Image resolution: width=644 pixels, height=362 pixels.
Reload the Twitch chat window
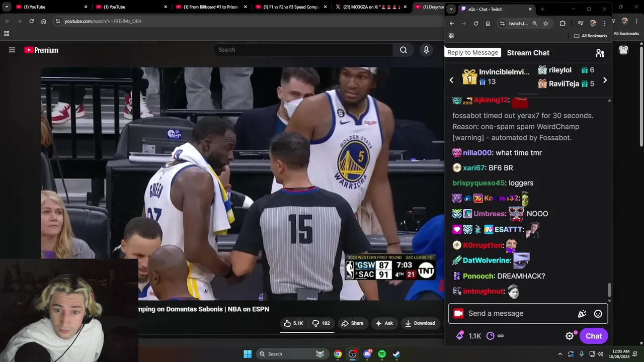pyautogui.click(x=475, y=24)
